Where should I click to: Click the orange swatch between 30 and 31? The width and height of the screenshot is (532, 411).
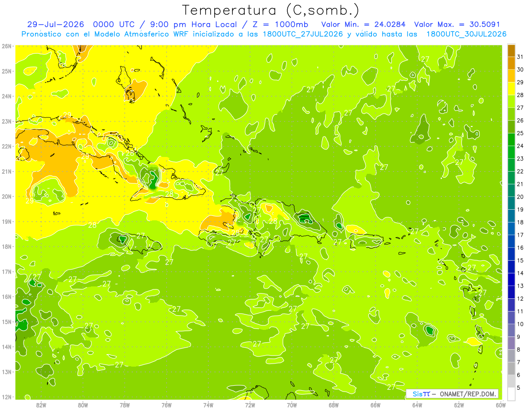[x=512, y=63]
